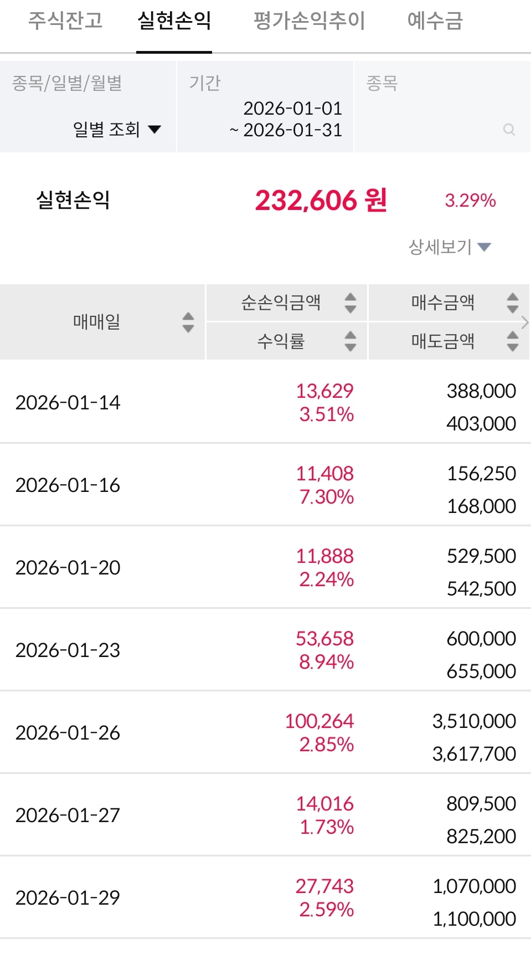Select the 실현손익 tab
531x980 pixels.
(x=174, y=21)
